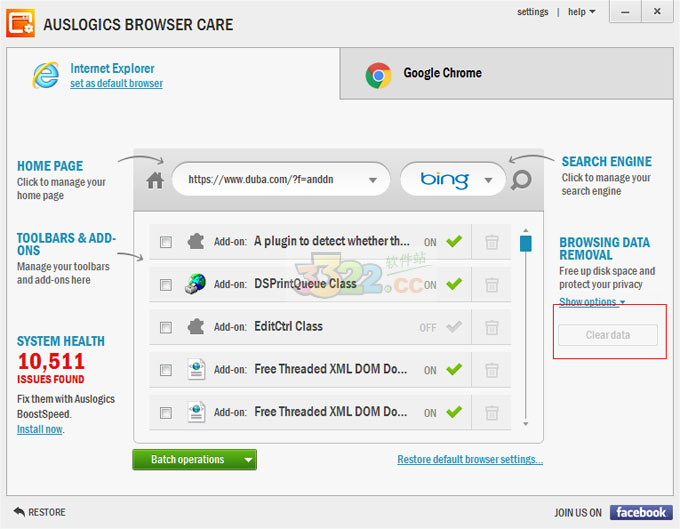Click trash icon of first Free Threaded XML row
The width and height of the screenshot is (680, 529).
click(x=491, y=370)
